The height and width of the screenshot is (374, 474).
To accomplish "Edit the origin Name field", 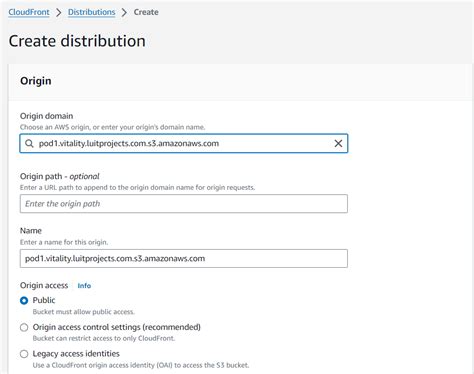I will coord(184,258).
